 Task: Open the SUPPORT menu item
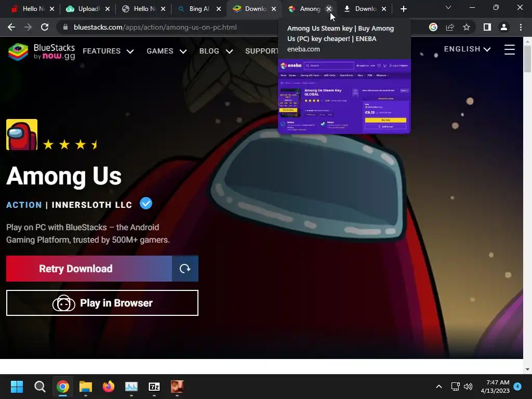(x=262, y=51)
